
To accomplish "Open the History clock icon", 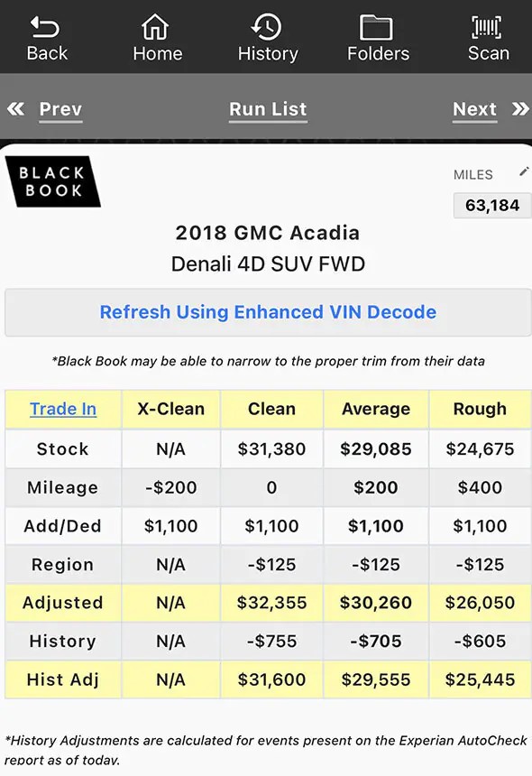I will (267, 28).
